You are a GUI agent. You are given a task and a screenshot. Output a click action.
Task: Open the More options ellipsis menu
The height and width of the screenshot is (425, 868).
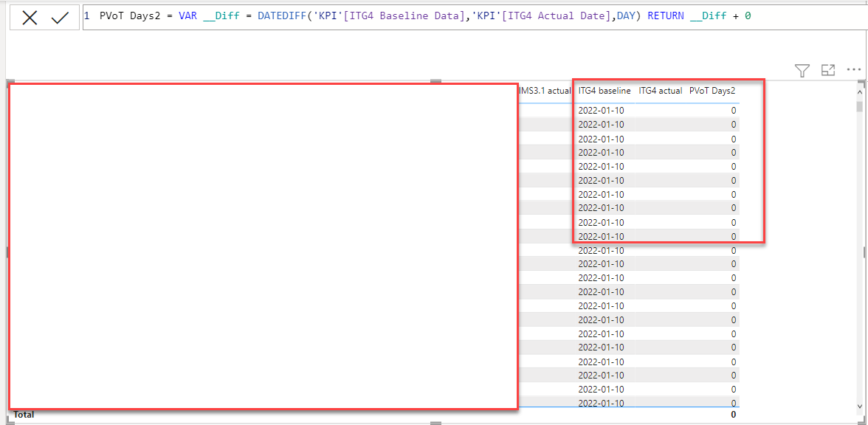point(854,70)
